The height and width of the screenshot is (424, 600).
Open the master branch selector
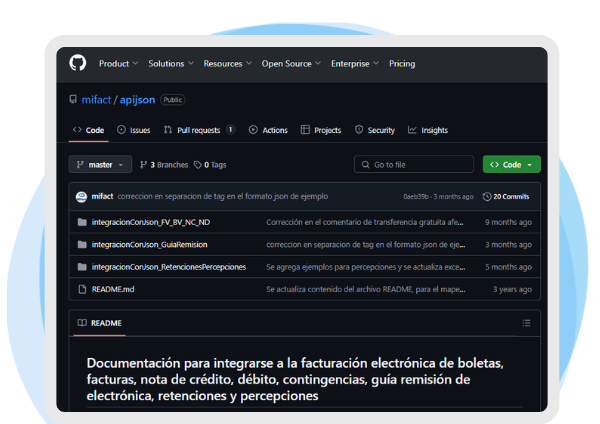[x=100, y=165]
